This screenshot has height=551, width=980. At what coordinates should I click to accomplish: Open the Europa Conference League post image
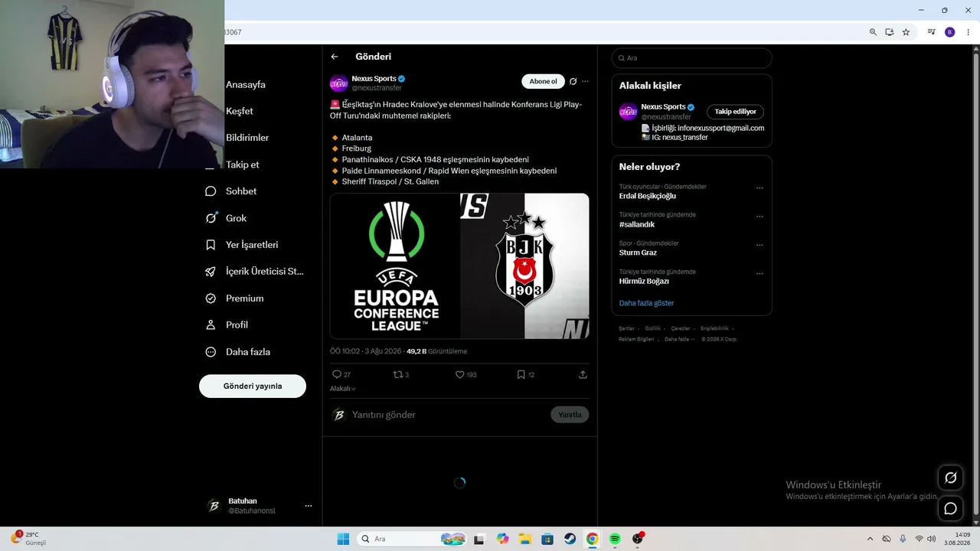(459, 266)
